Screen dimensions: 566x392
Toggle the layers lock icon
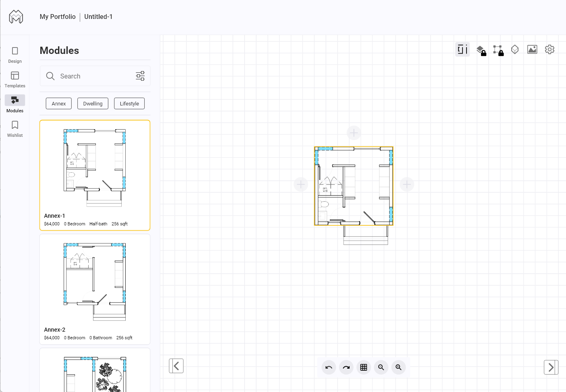pos(481,50)
